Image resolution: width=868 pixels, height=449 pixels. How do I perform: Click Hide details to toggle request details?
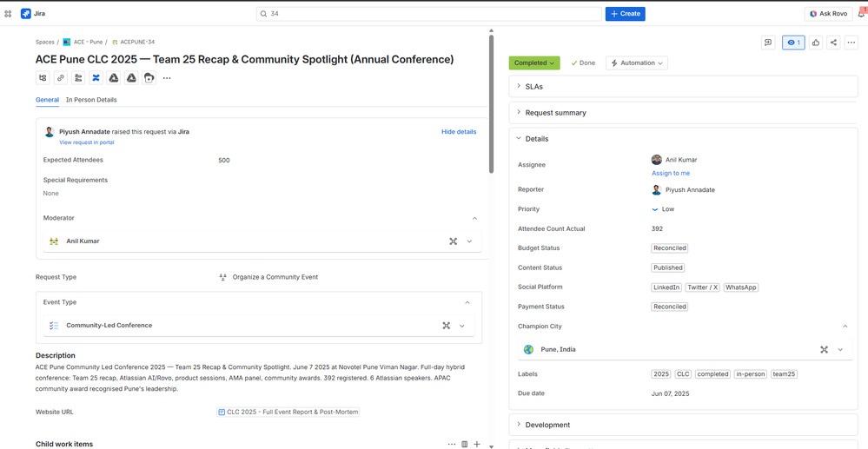click(x=459, y=132)
